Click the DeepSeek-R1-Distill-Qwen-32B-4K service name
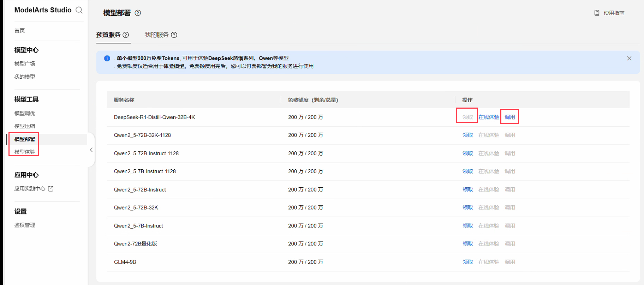Viewport: 644px width, 285px height. coord(154,117)
